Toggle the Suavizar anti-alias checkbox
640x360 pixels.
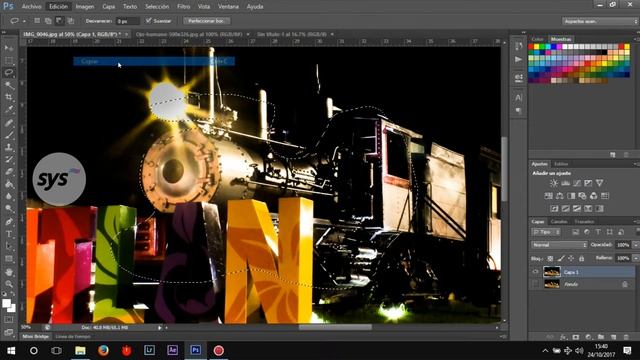pos(149,20)
